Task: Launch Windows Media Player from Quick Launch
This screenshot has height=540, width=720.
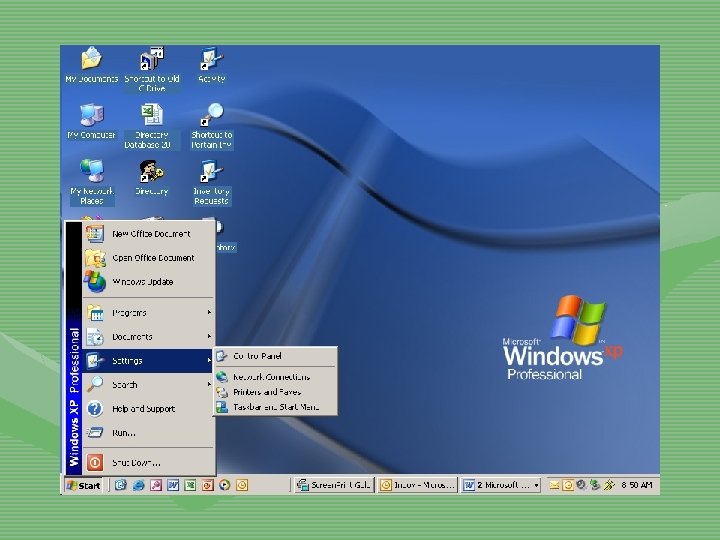Action: point(225,485)
